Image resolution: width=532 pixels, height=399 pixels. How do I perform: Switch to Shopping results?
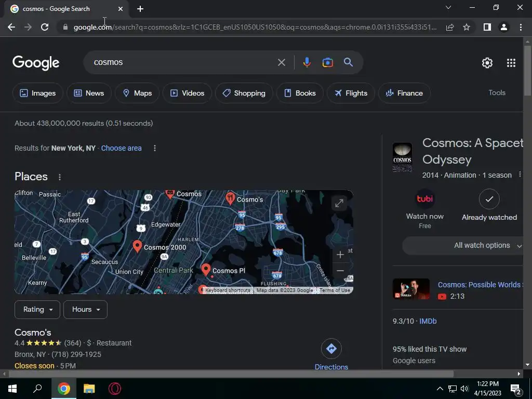pos(244,93)
